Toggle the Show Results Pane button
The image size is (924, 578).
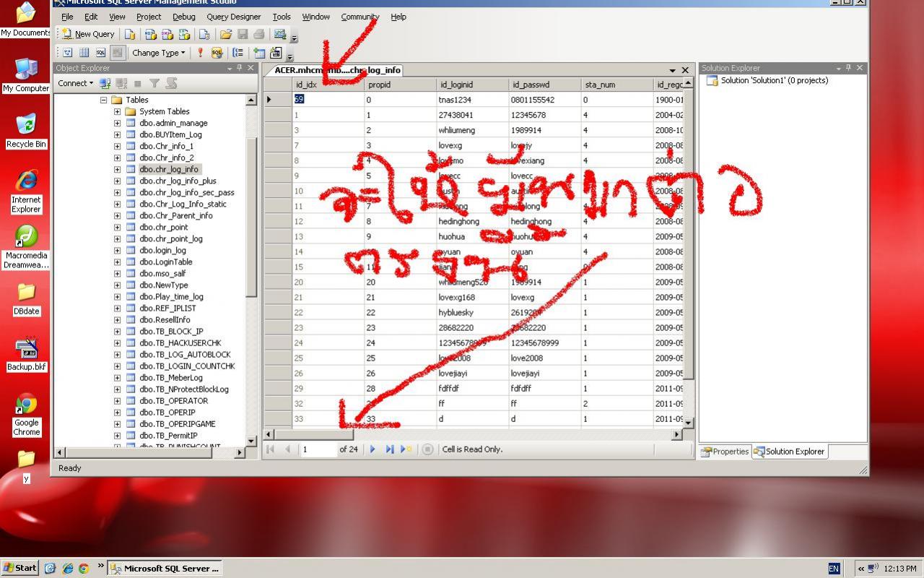(x=117, y=53)
